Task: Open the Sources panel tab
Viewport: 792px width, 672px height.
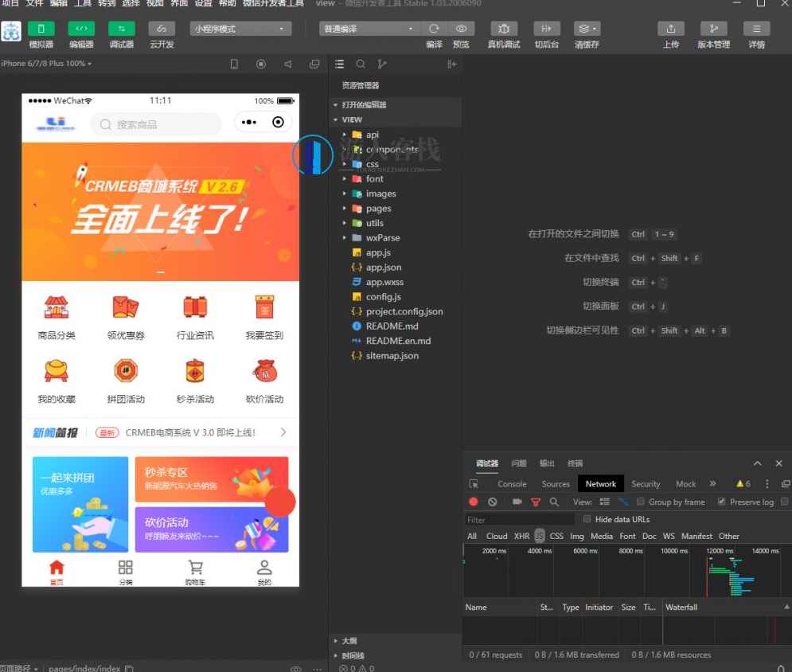Action: click(555, 483)
